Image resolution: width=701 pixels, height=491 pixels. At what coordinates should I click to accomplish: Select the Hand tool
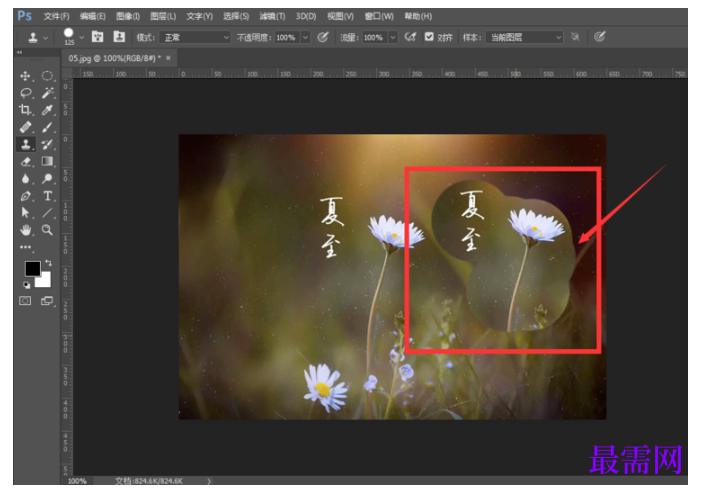25,230
